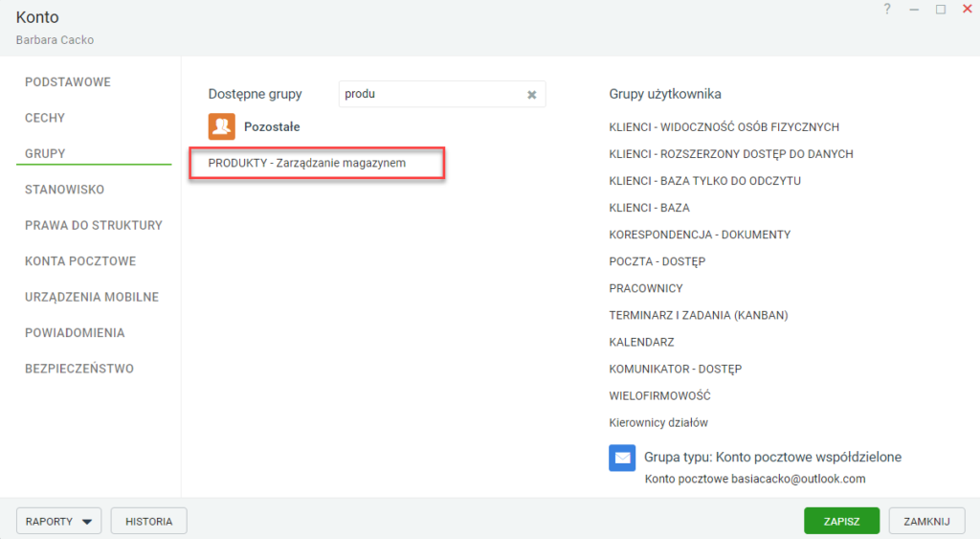The height and width of the screenshot is (539, 980).
Task: Open the PODSTAWOWE tab
Action: tap(68, 82)
